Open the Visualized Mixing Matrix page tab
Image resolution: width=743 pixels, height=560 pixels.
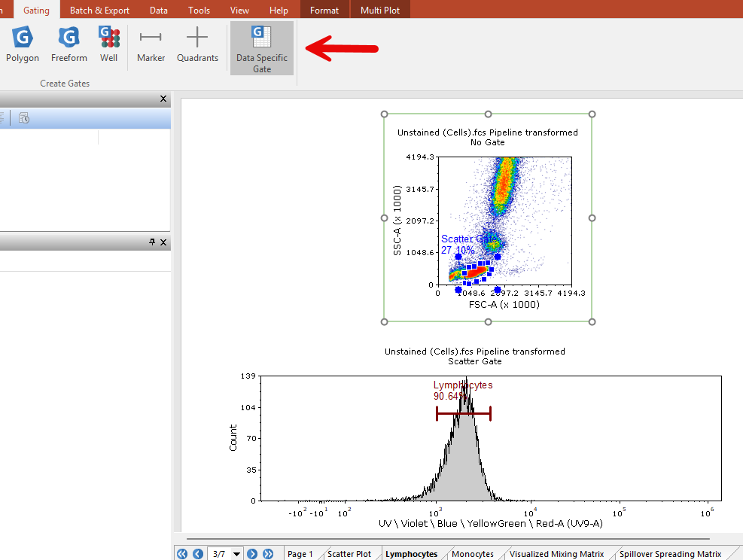point(556,554)
